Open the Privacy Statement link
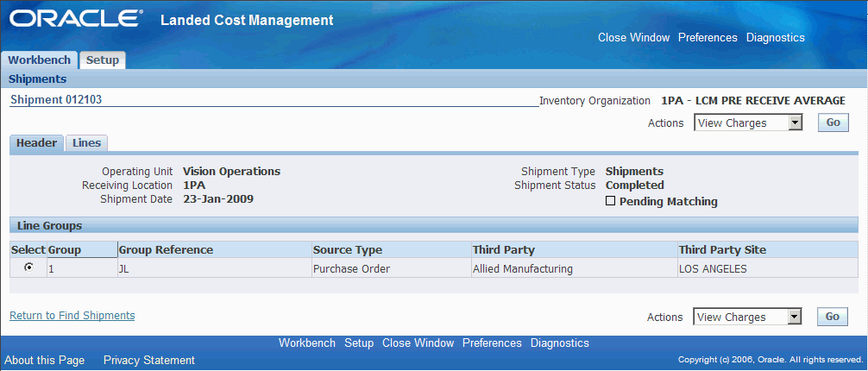The width and height of the screenshot is (868, 371). tap(149, 360)
